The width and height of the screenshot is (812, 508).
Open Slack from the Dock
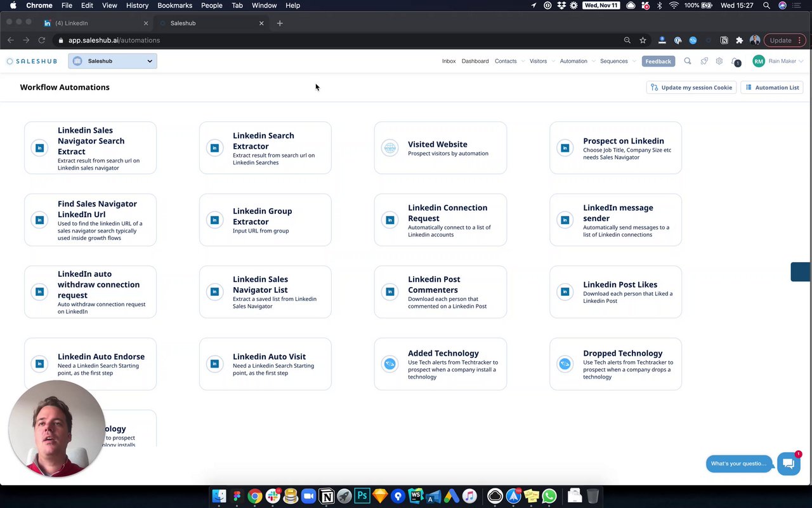273,496
